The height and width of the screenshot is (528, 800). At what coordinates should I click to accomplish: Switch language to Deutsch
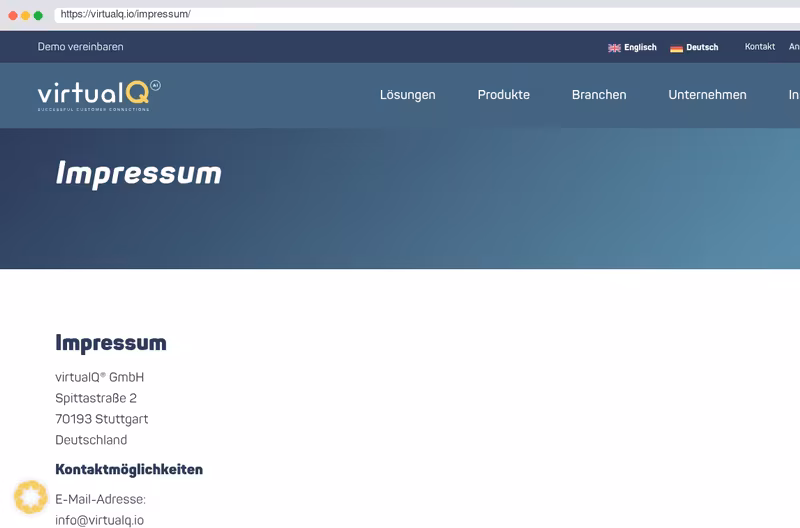coord(702,47)
